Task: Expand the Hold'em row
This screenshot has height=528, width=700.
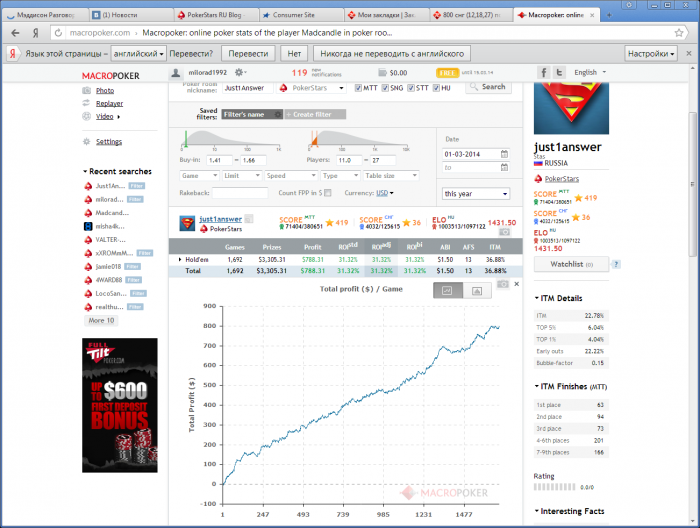Action: coord(180,259)
